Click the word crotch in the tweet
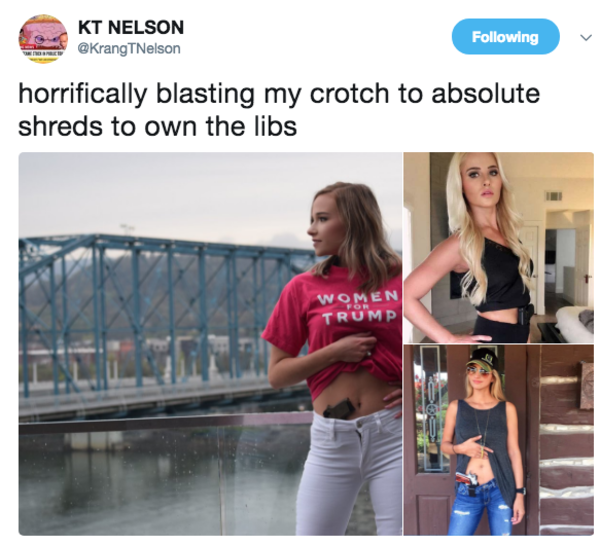Image resolution: width=600 pixels, height=546 pixels. coord(349,94)
